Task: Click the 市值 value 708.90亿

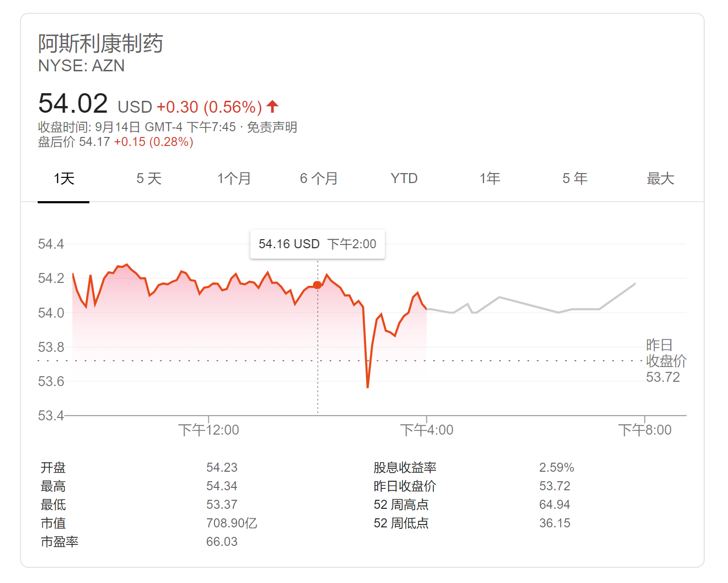Action: (232, 523)
